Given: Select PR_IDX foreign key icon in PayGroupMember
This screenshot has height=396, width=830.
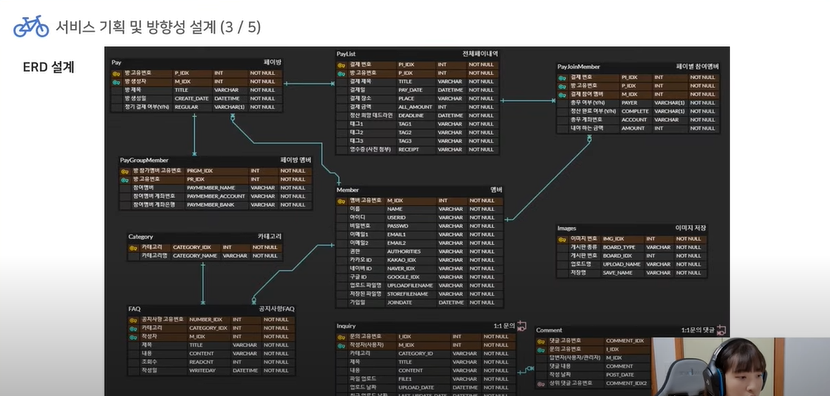Looking at the screenshot, I should tap(124, 179).
